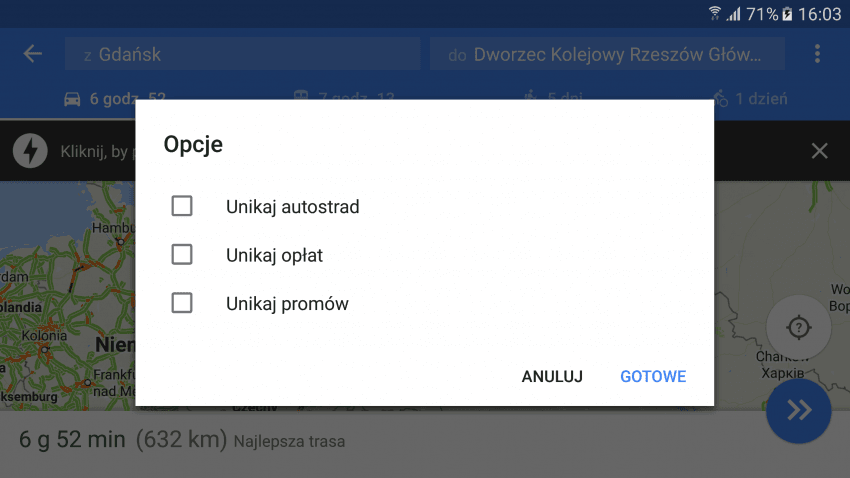
Task: Enable the Unikaj opłat checkbox
Action: click(x=182, y=254)
